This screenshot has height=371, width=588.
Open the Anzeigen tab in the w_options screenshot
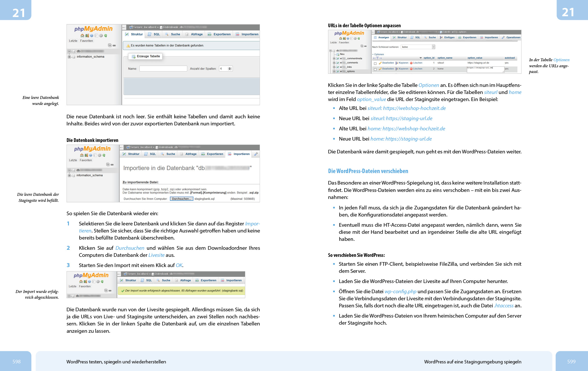coord(381,37)
